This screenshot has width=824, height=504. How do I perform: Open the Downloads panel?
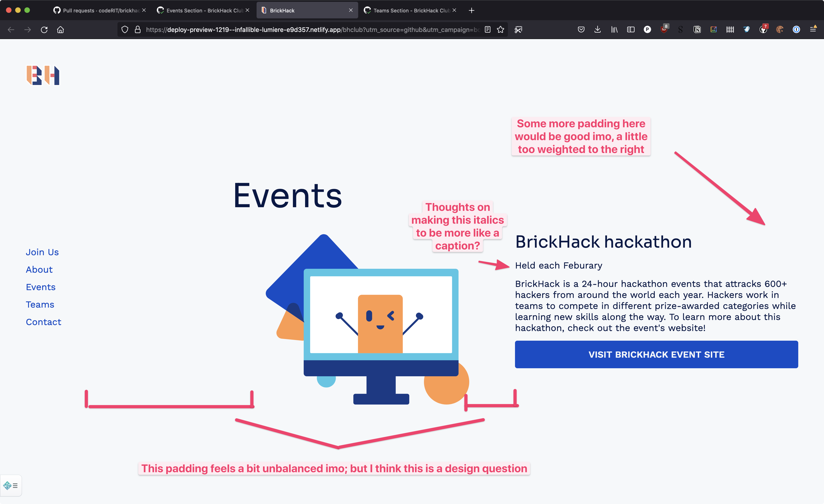tap(598, 30)
